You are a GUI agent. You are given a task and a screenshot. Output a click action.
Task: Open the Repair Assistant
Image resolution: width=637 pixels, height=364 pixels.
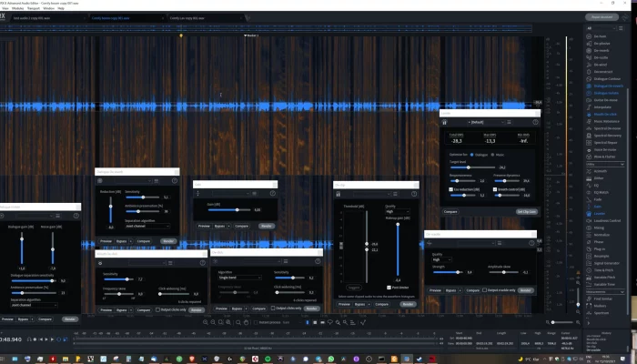tap(602, 17)
